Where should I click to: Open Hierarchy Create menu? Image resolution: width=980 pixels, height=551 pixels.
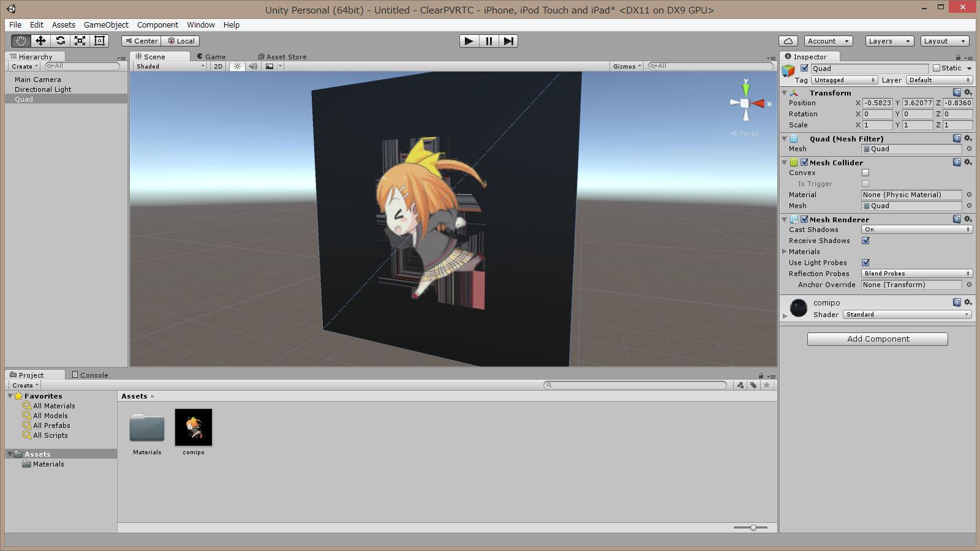coord(24,66)
